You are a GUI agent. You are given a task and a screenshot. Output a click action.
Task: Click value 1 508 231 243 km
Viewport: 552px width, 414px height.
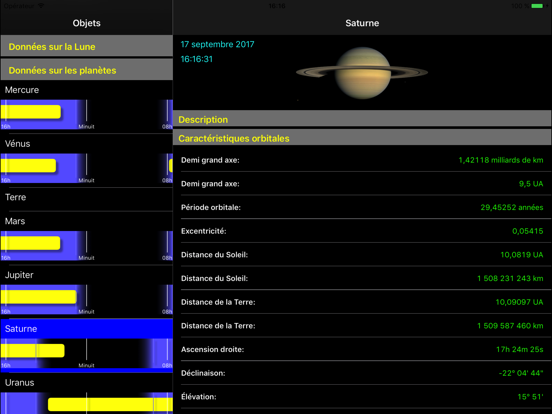coord(510,278)
